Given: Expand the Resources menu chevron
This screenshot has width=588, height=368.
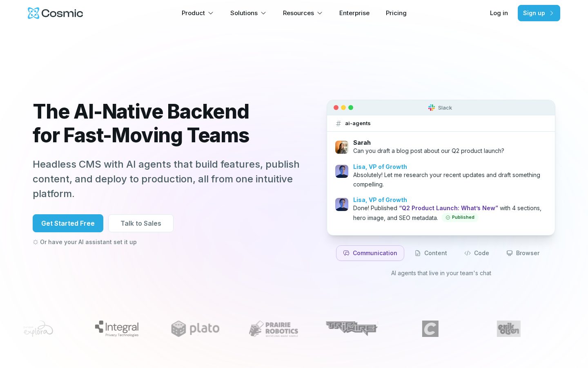Looking at the screenshot, I should click(320, 13).
